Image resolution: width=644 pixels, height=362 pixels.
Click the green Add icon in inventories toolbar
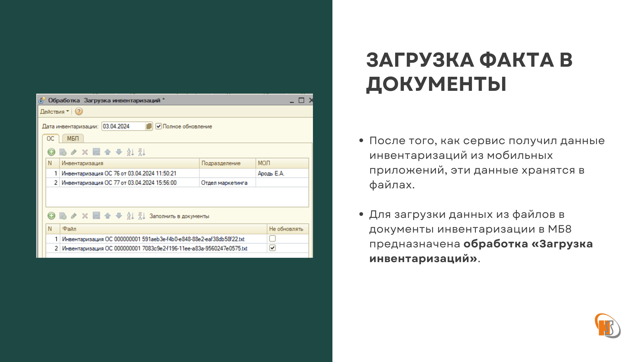point(51,152)
